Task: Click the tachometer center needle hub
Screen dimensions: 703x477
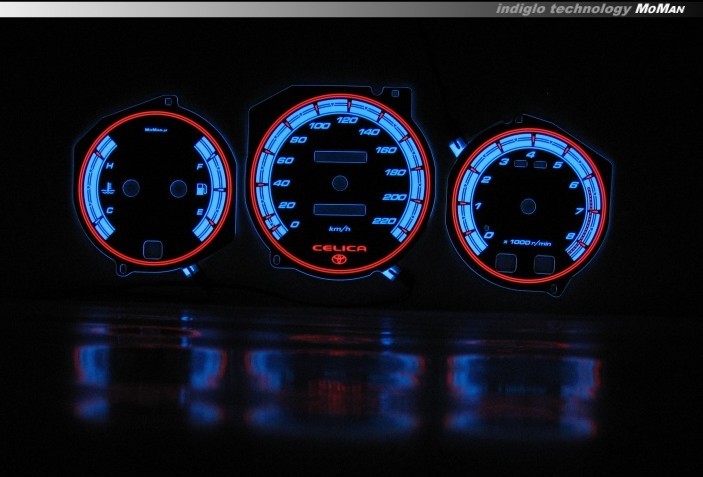Action: pyautogui.click(x=528, y=206)
